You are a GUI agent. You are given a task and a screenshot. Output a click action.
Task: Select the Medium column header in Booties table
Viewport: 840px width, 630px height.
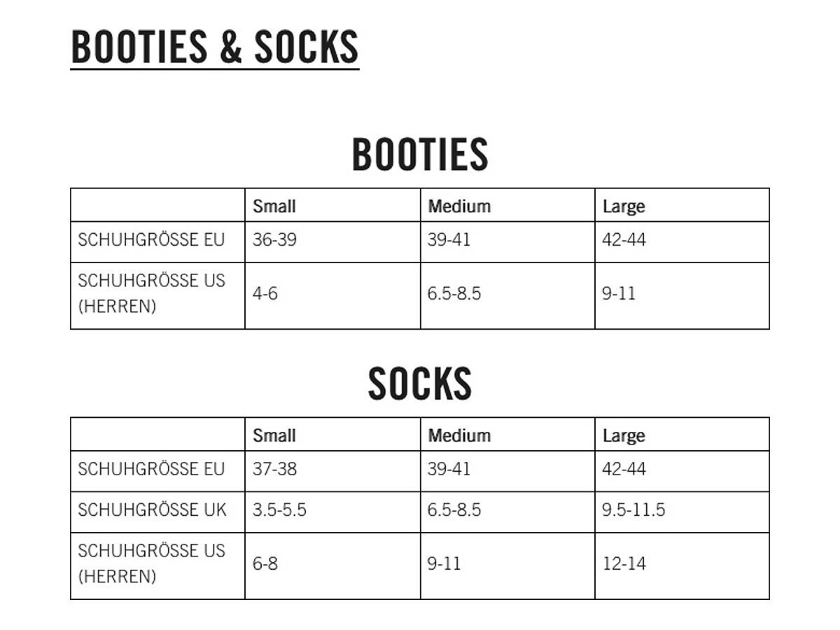459,206
